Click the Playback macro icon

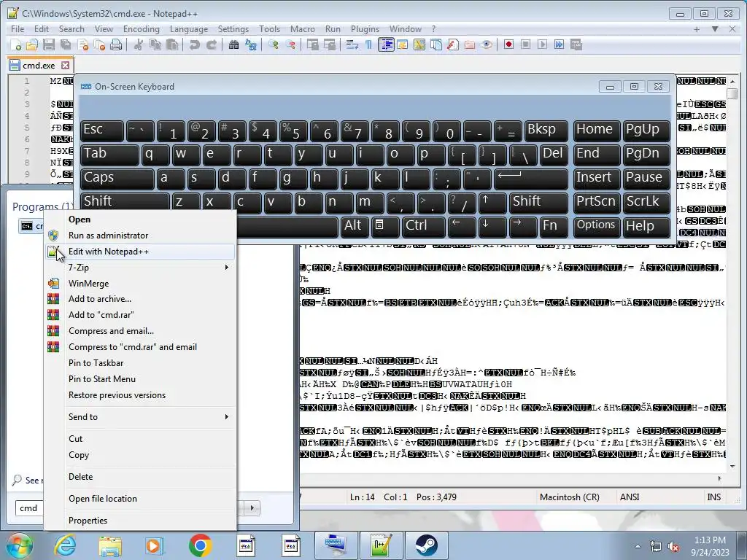tap(542, 44)
